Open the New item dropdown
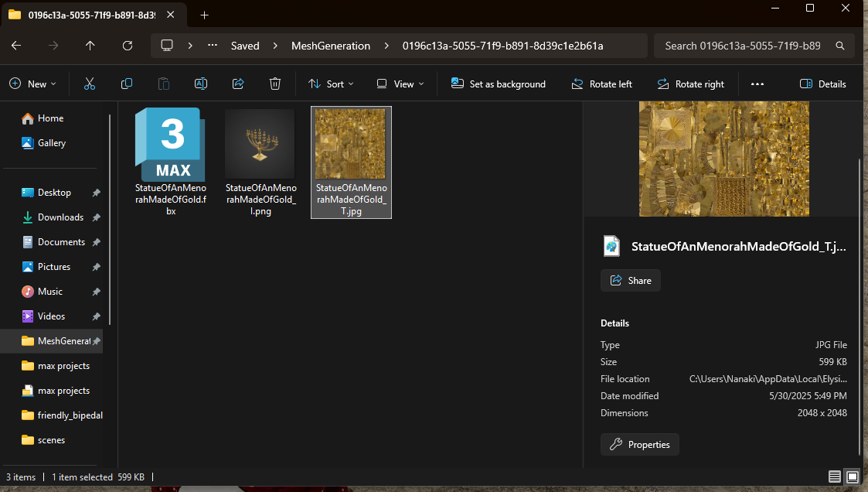This screenshot has height=492, width=868. (x=32, y=84)
